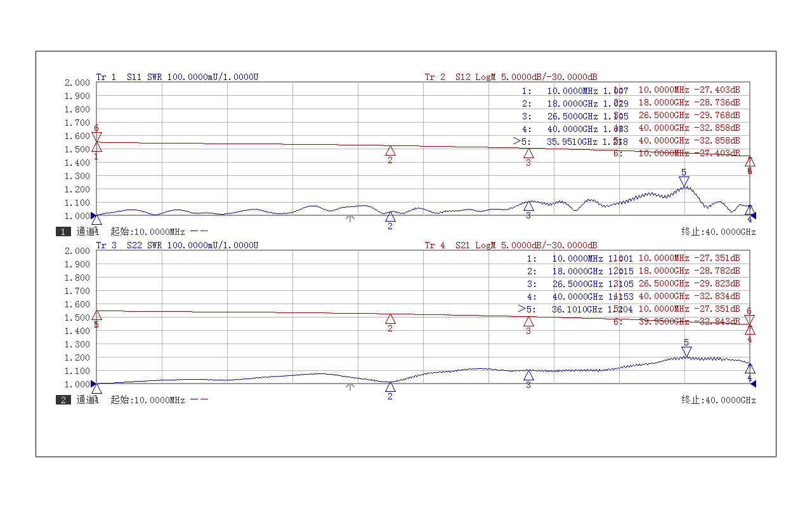This screenshot has width=812, height=508.
Task: Select blue marker 3 on the S22 SWR trace
Action: coord(528,375)
